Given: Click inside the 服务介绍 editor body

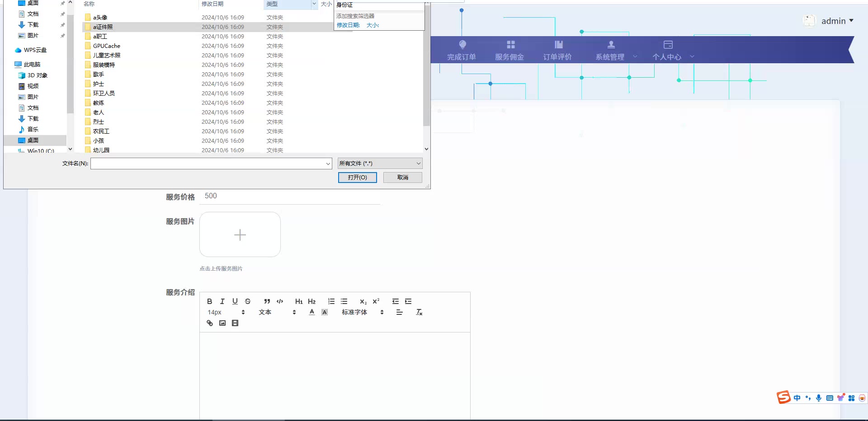Looking at the screenshot, I should (x=335, y=376).
